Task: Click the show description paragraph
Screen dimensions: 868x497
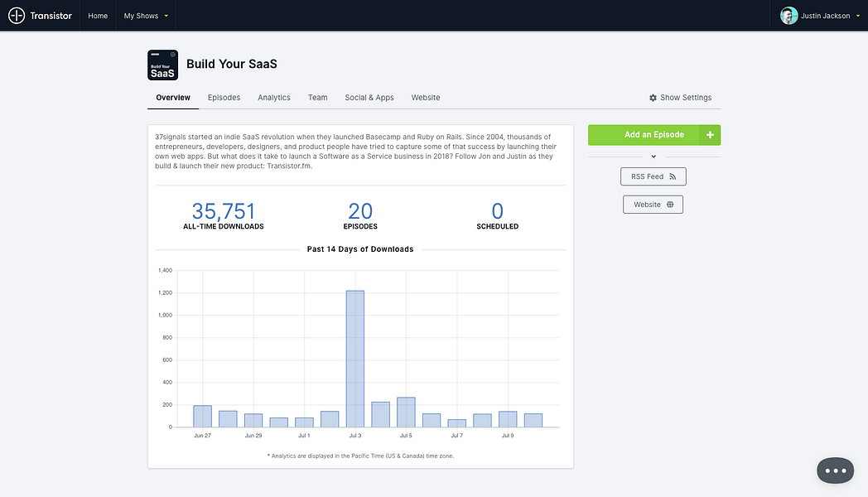Action: [356, 151]
